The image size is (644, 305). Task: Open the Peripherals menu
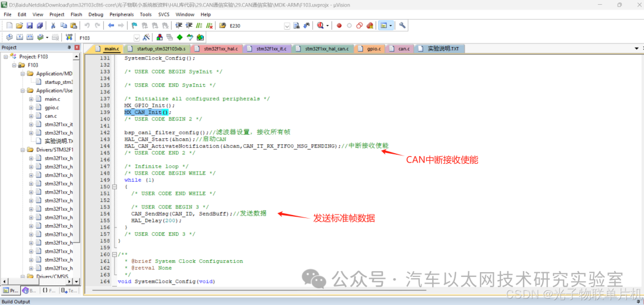pyautogui.click(x=122, y=14)
